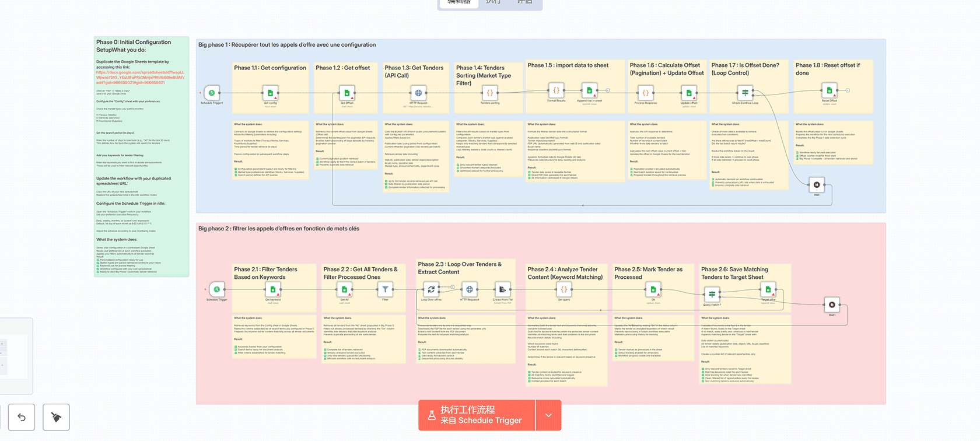Expand the trigger selection dropdown arrow

(548, 415)
